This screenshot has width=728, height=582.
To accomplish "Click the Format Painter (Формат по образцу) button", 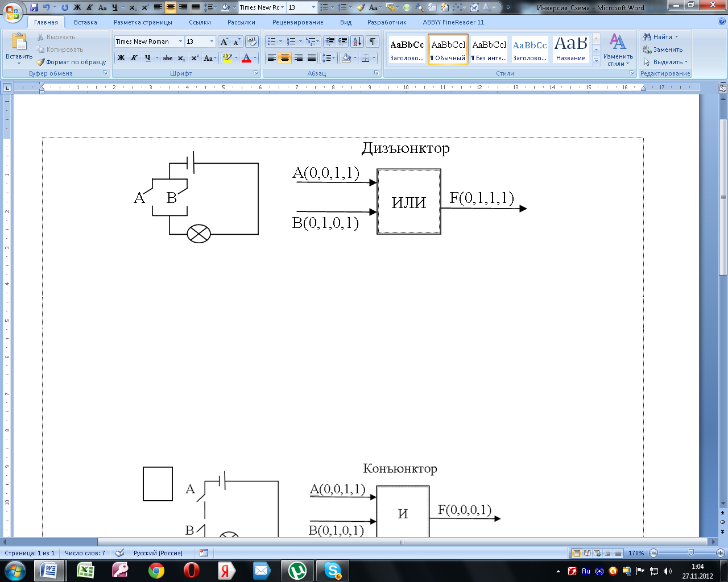I will coord(71,62).
